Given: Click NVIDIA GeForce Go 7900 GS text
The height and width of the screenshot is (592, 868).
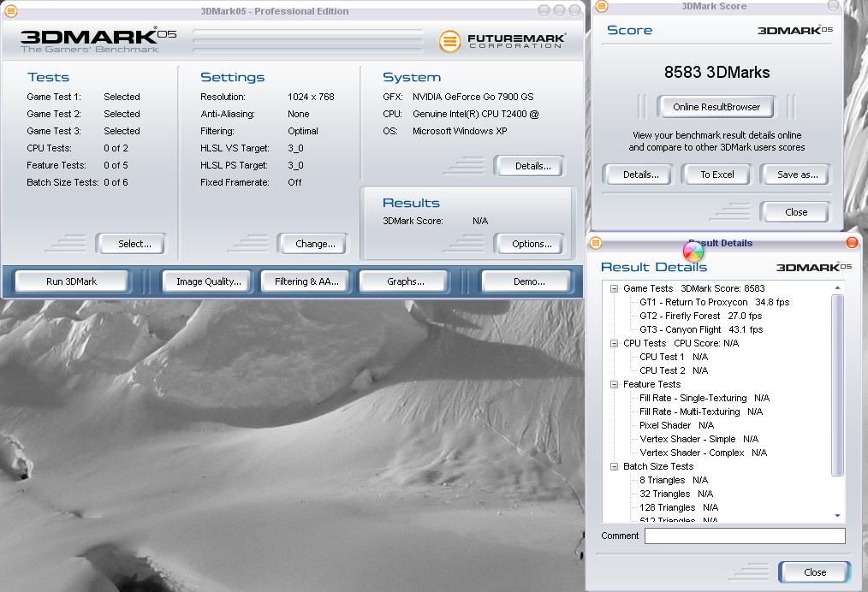Looking at the screenshot, I should coord(473,97).
